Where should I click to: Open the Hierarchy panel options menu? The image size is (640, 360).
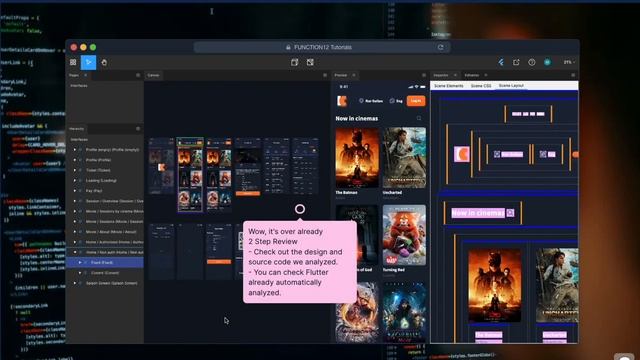pyautogui.click(x=138, y=129)
